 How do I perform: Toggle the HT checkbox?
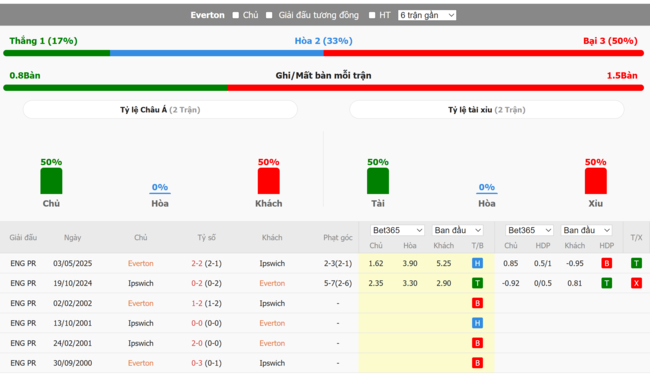coord(372,15)
